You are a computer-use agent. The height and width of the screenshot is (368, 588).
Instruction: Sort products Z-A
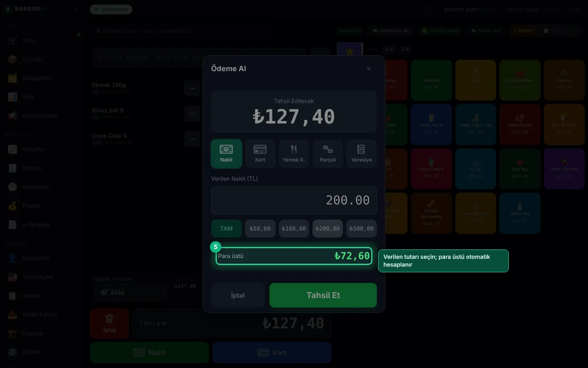coord(405,49)
